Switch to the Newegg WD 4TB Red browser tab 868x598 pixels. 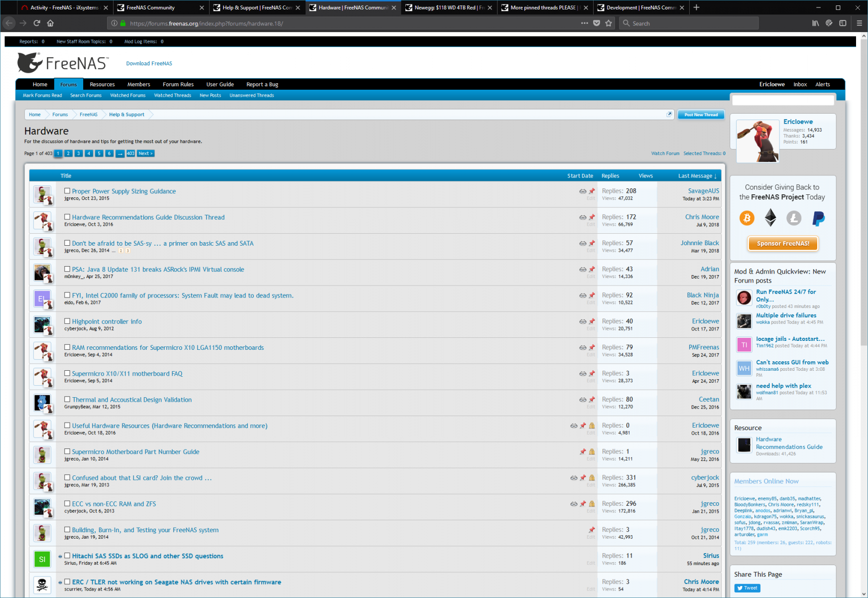pyautogui.click(x=449, y=7)
